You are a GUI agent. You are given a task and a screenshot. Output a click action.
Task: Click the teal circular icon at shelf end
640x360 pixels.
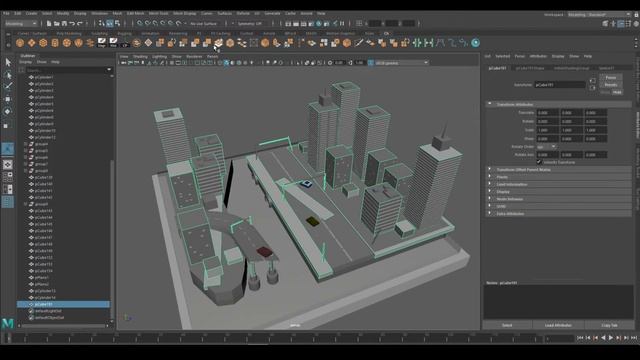[x=476, y=43]
